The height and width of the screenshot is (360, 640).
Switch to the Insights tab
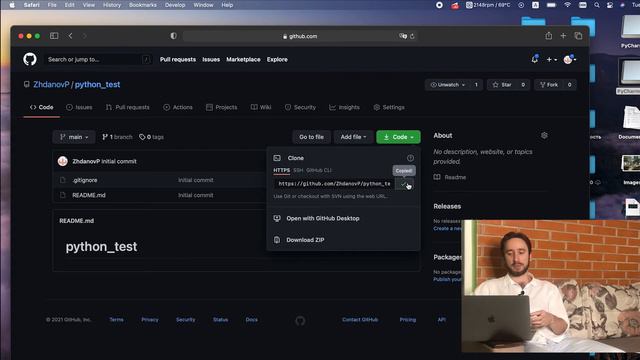(344, 107)
